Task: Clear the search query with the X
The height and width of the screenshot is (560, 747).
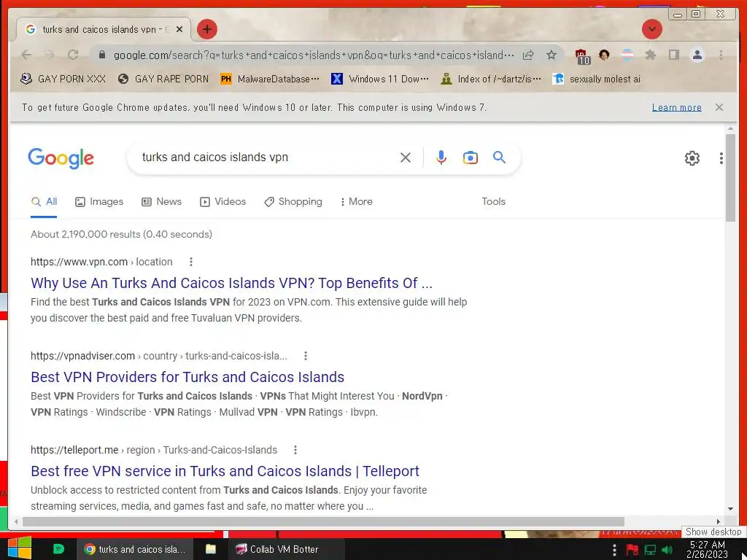Action: (406, 157)
